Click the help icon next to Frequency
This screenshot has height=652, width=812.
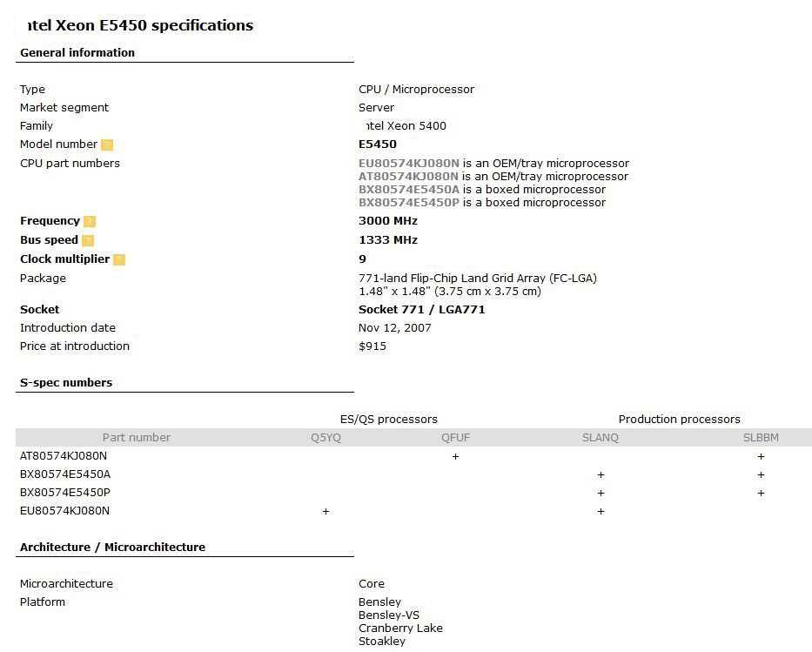[x=90, y=222]
